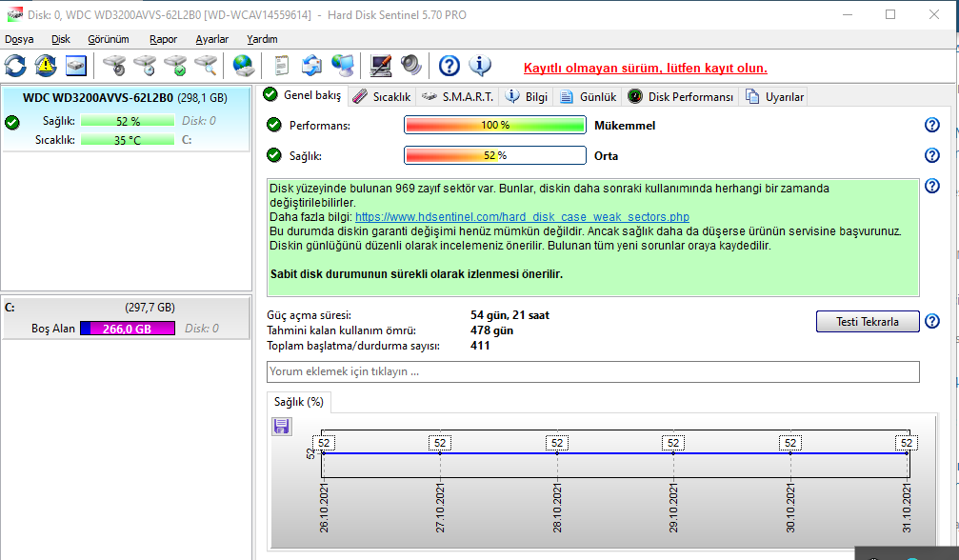The width and height of the screenshot is (959, 560).
Task: Click the 54 gün, 21 saat value
Action: 509,315
